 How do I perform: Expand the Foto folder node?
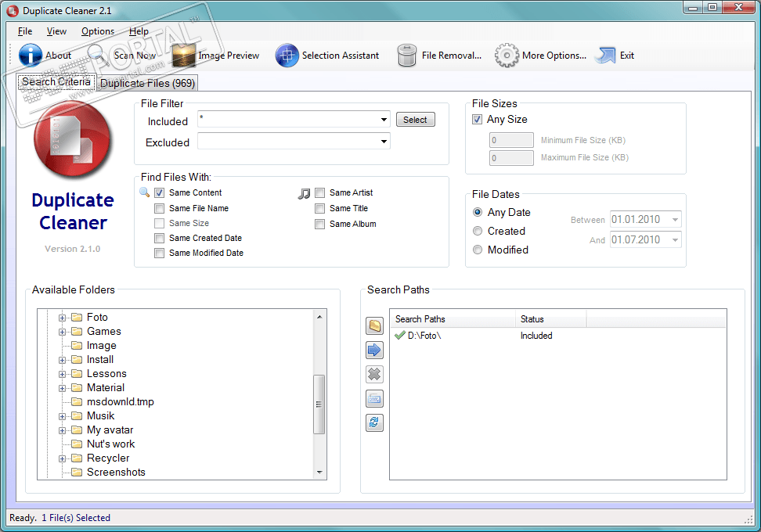[x=62, y=318]
